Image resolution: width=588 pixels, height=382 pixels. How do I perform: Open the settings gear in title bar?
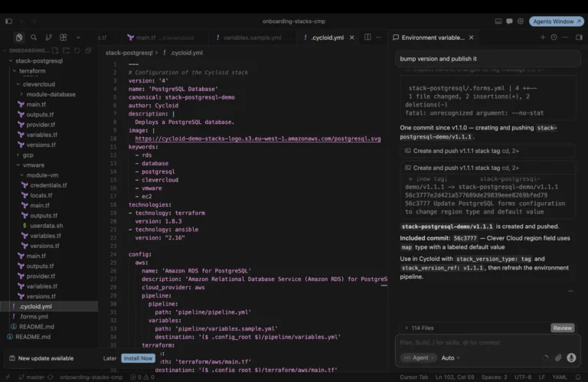pos(520,21)
